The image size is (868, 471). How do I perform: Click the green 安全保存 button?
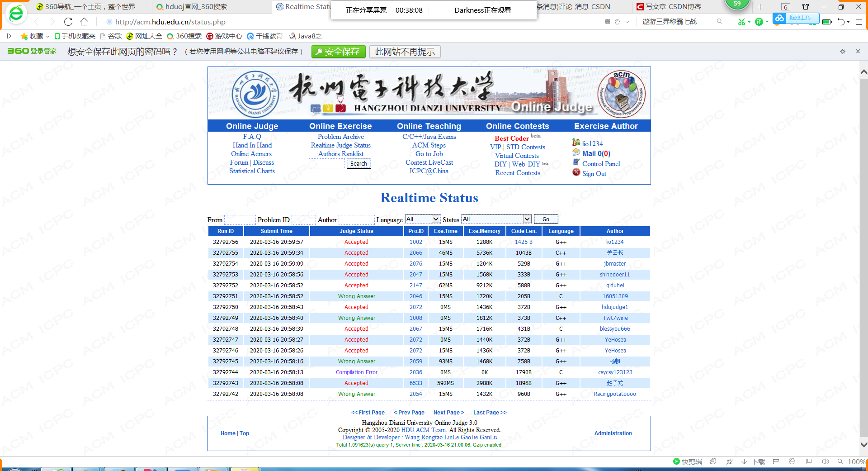(338, 52)
